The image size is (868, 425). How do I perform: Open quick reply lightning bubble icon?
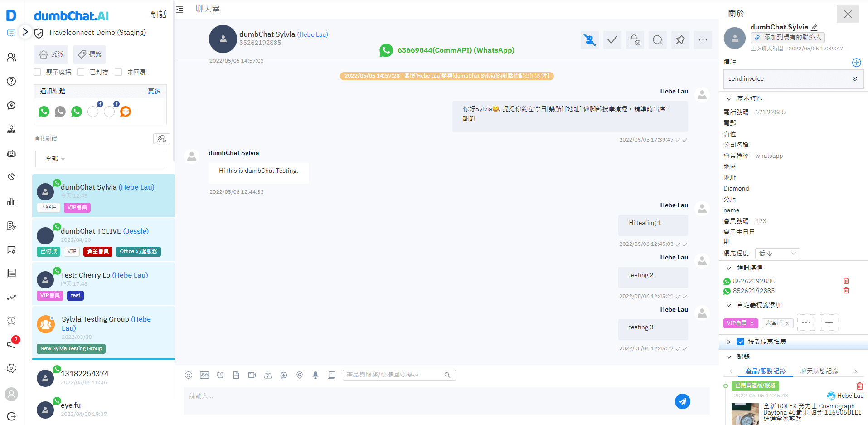pyautogui.click(x=284, y=375)
